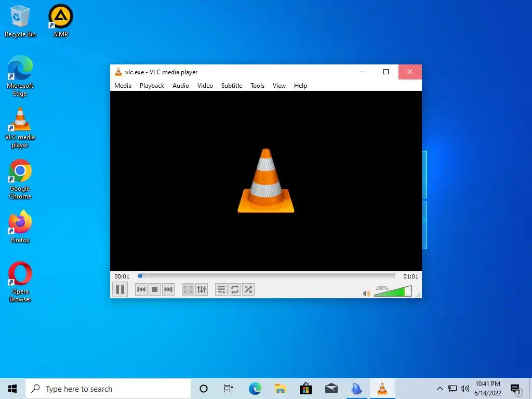Pause playback in VLC
Screen dimensions: 532x399
click(x=120, y=289)
